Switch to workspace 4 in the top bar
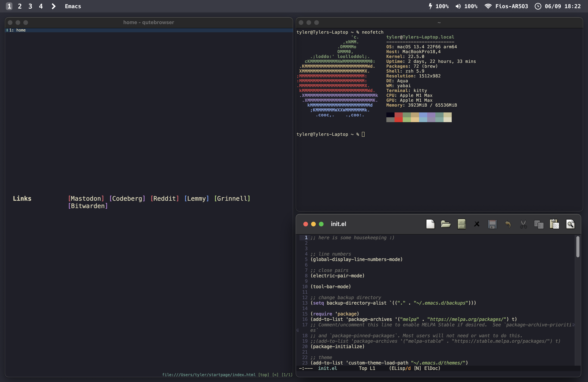 pos(41,6)
